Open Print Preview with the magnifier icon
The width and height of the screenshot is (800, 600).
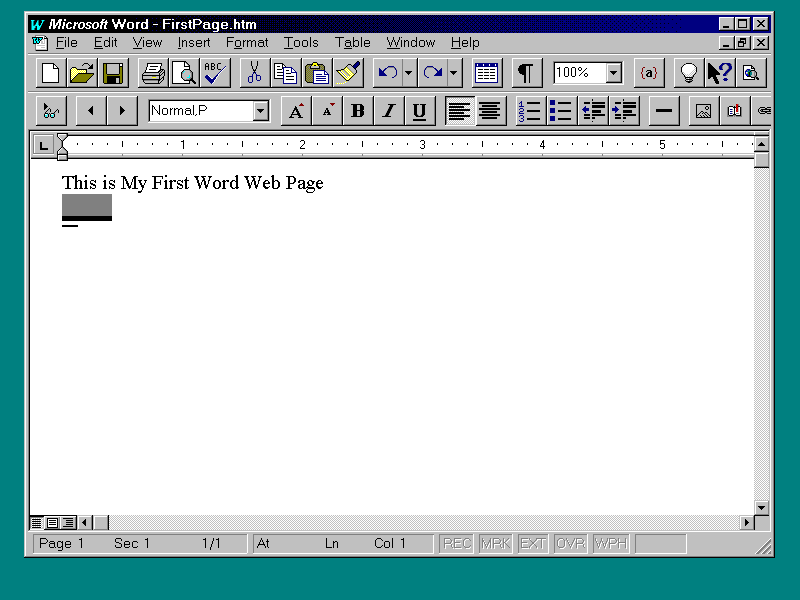[x=184, y=73]
